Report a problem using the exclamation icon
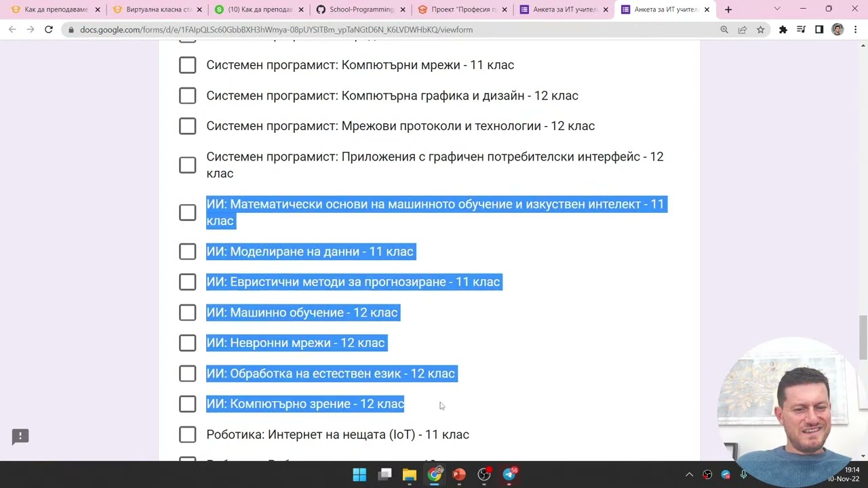868x488 pixels. [20, 436]
